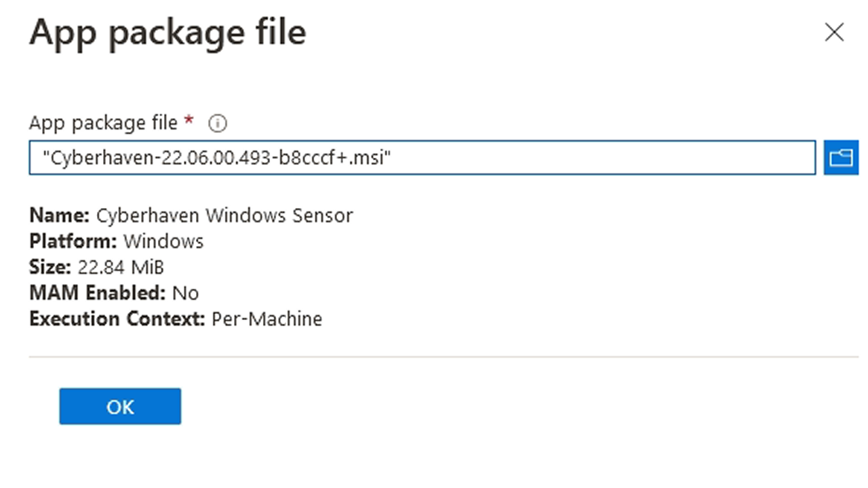Screen dimensions: 868x488
Task: Click inside the Cyberhaven .msi filename field
Action: 542,158
